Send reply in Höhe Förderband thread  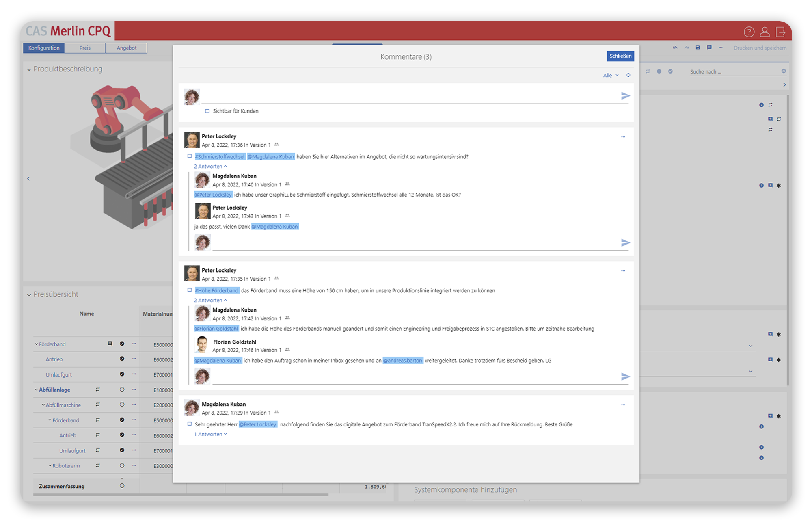(x=625, y=377)
